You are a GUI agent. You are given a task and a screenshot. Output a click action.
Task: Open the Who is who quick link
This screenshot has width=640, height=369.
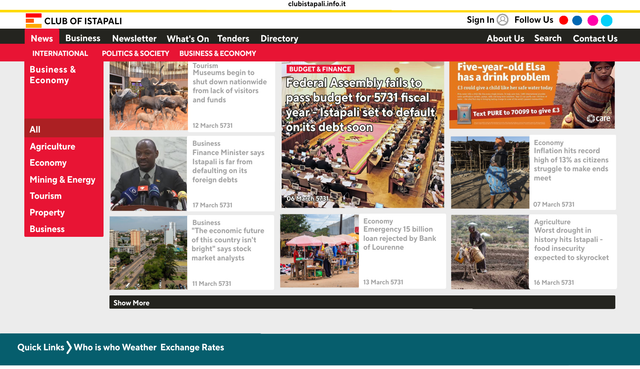[97, 347]
